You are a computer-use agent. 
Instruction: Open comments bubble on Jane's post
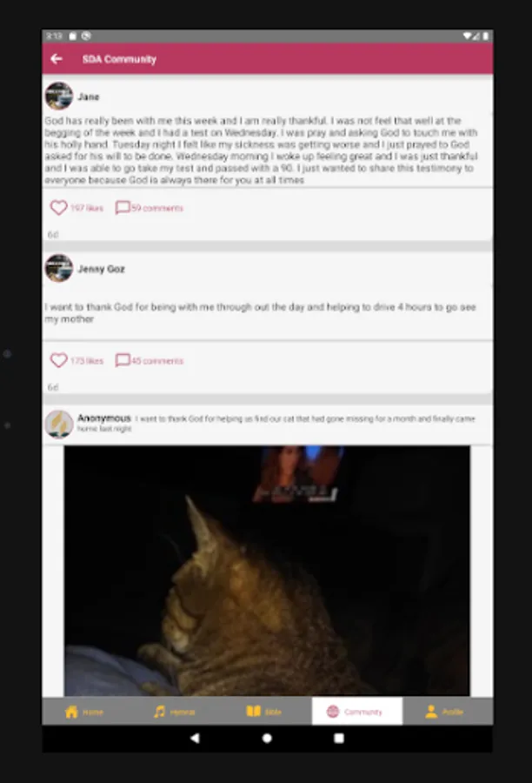[123, 208]
